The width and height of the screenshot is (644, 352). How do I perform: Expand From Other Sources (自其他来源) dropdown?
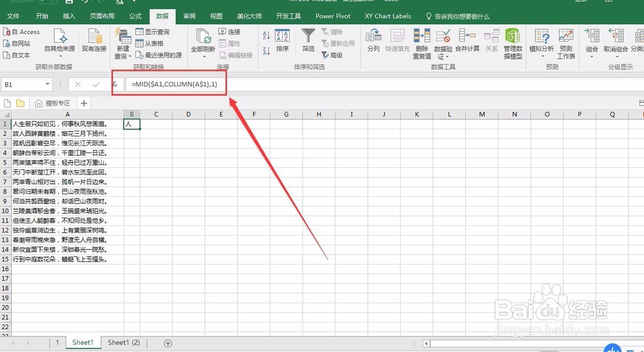point(60,56)
